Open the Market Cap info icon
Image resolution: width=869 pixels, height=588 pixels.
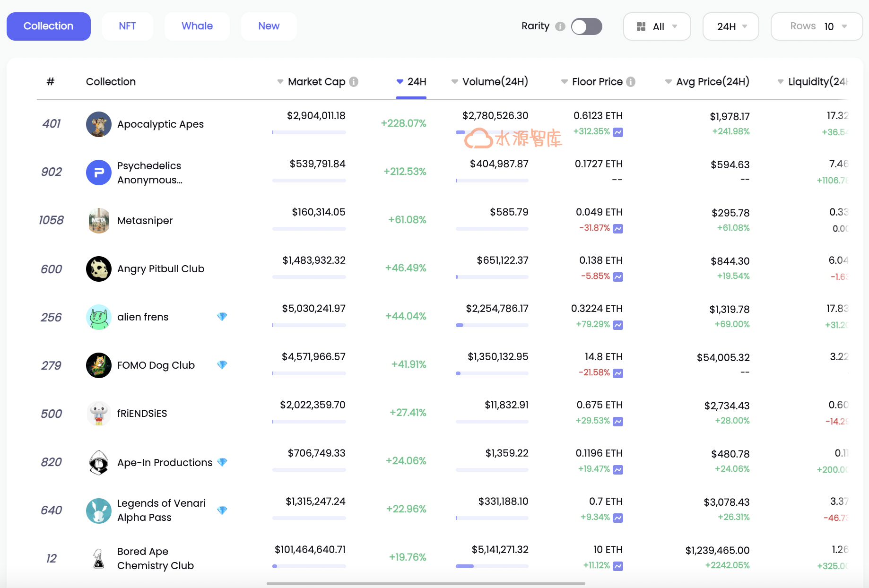(354, 82)
